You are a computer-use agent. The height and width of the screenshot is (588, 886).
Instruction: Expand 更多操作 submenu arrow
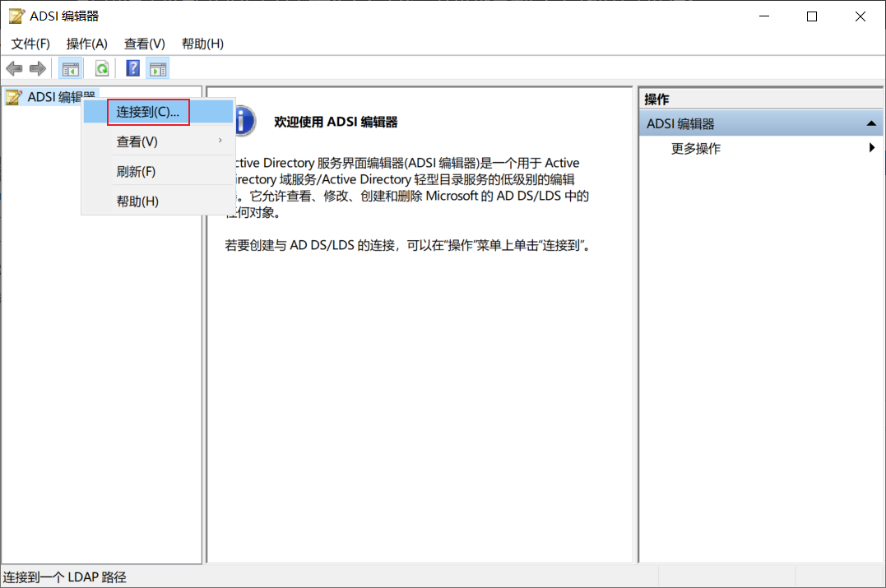click(872, 148)
